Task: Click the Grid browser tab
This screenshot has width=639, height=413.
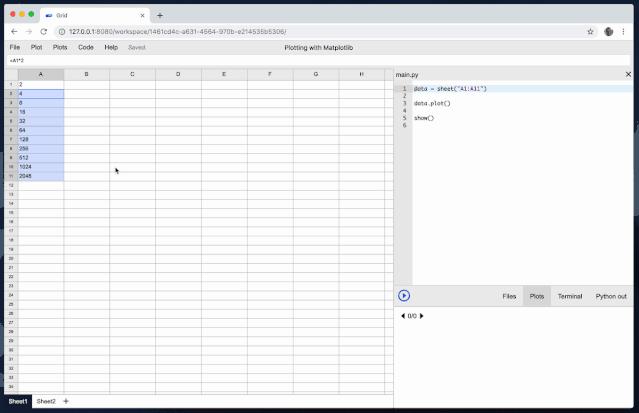Action: [95, 15]
